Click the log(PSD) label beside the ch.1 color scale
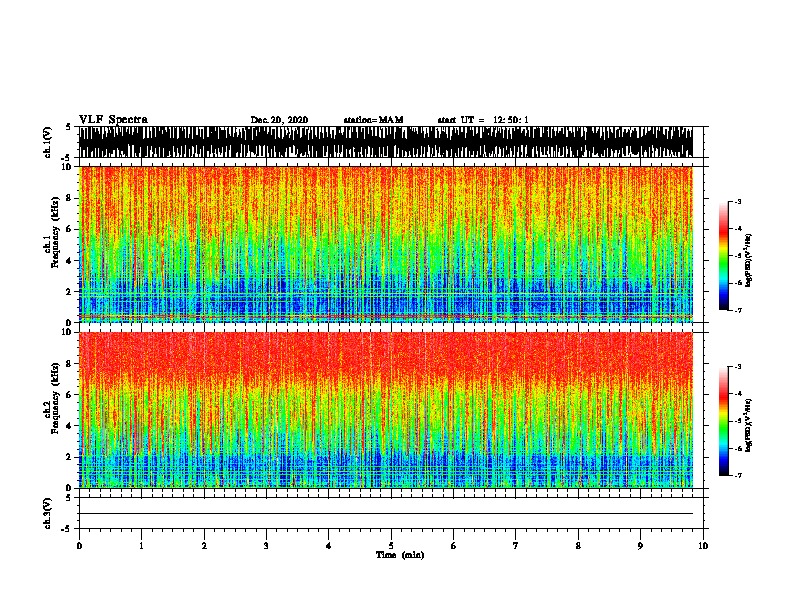Image resolution: width=792 pixels, height=612 pixels. 749,260
